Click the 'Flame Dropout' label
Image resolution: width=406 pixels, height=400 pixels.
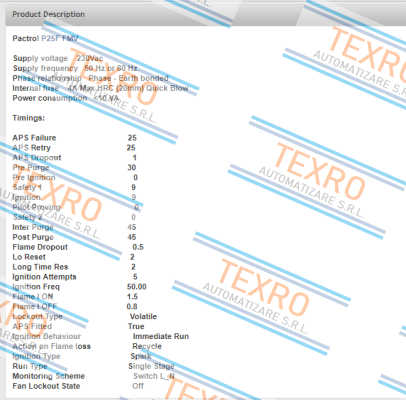point(40,247)
